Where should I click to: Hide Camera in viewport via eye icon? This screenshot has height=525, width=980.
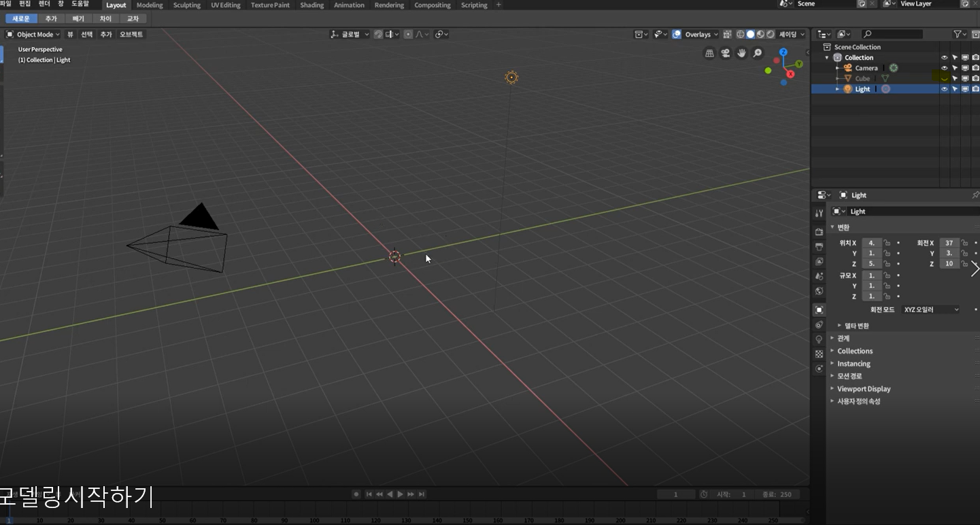(944, 68)
